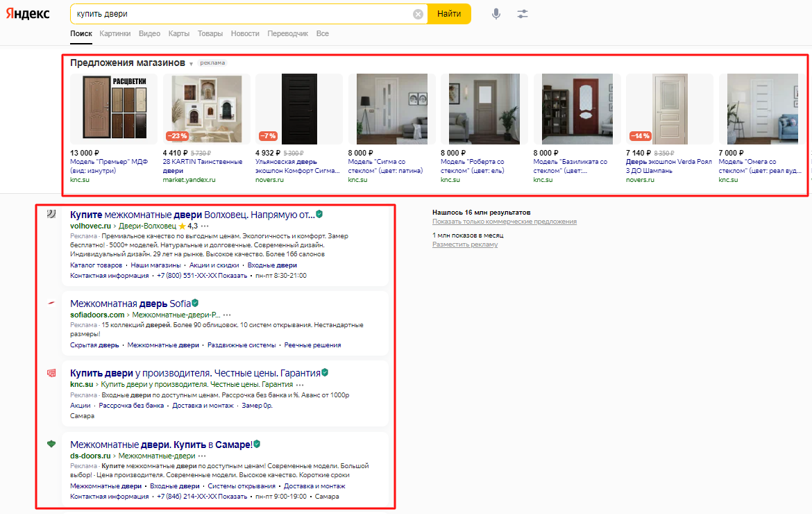Switch to the Картинки tab
Screen dimensions: 812x514
[x=115, y=33]
